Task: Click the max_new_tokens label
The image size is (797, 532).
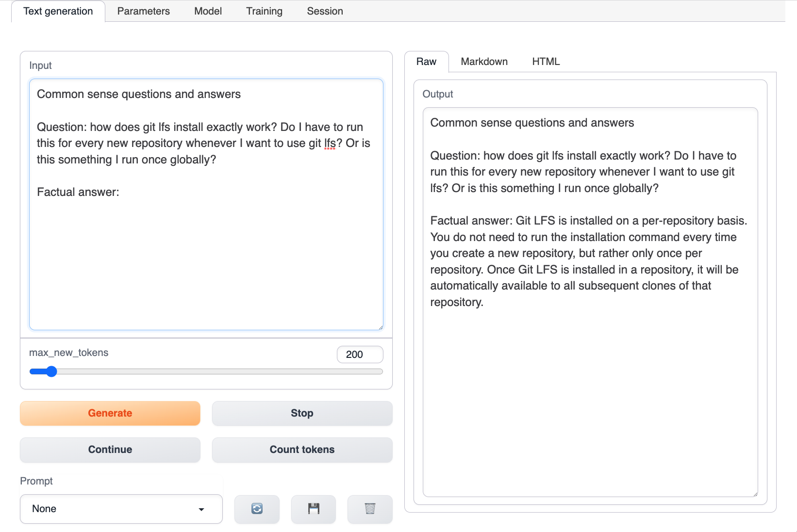Action: coord(69,353)
